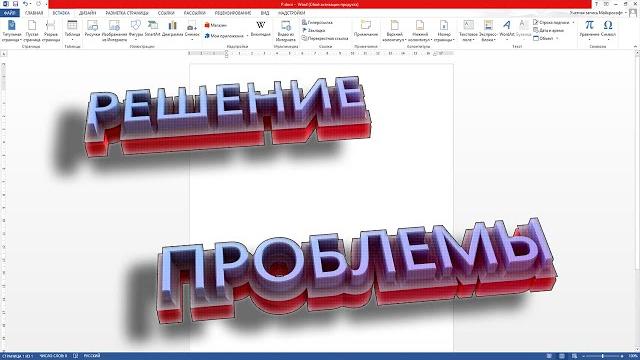
Task: Click the word count (ЧИСЛО СЛОВ) indicator
Action: click(x=53, y=356)
